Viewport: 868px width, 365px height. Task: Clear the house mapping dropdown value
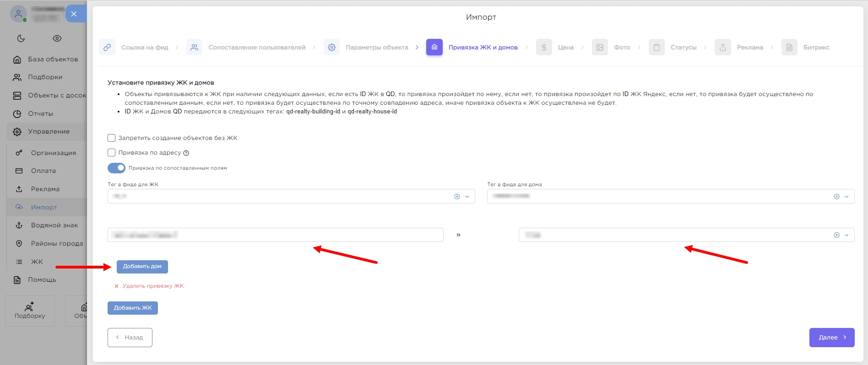pos(836,235)
